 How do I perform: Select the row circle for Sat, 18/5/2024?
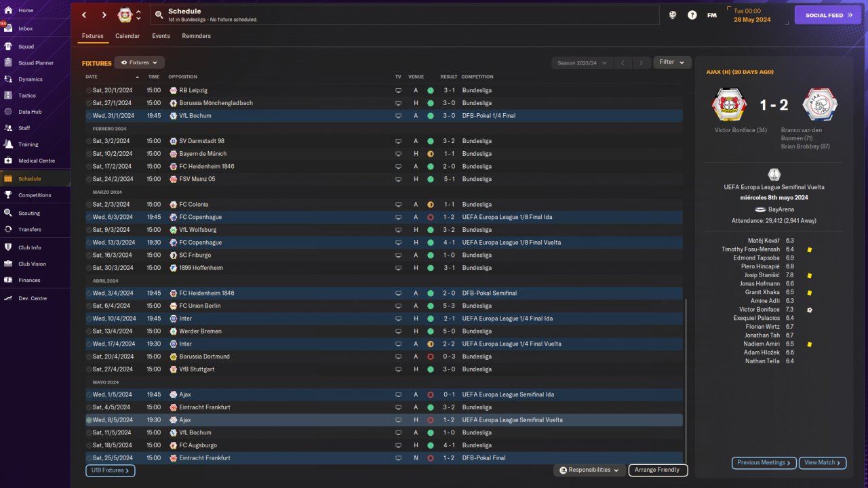tap(89, 445)
